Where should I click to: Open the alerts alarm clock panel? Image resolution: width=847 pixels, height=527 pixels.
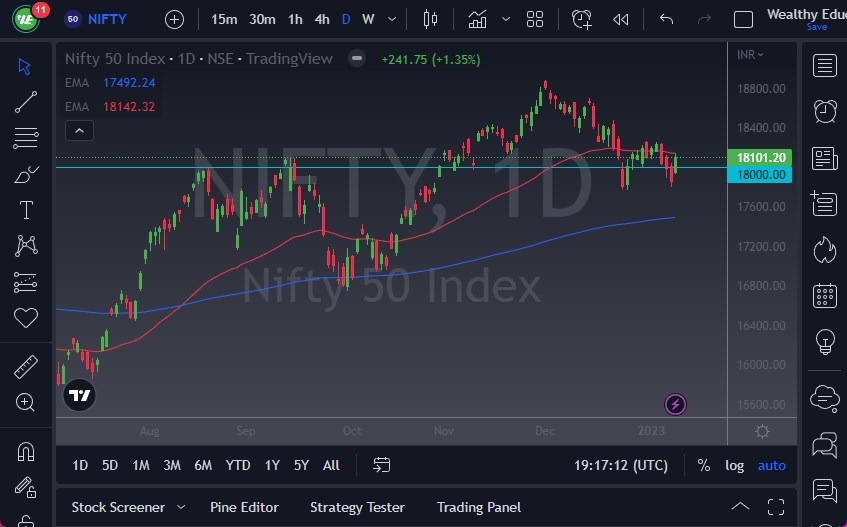click(825, 111)
